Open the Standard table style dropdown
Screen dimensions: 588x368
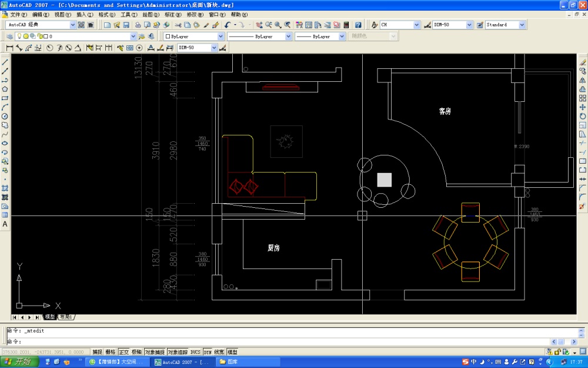(x=522, y=25)
